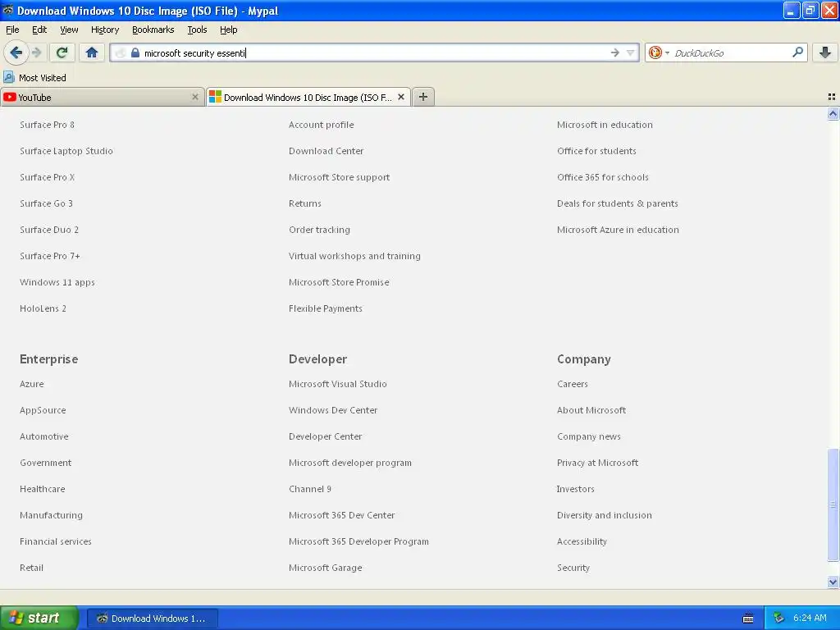This screenshot has height=630, width=840.
Task: Open the Flexible Payments link
Action: (325, 308)
